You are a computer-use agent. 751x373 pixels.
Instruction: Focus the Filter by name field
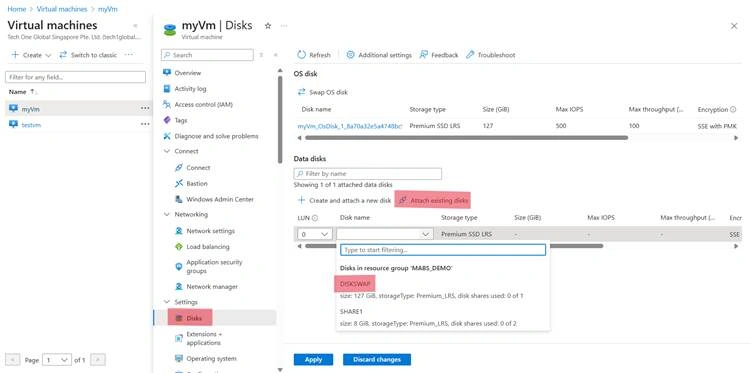[x=367, y=173]
